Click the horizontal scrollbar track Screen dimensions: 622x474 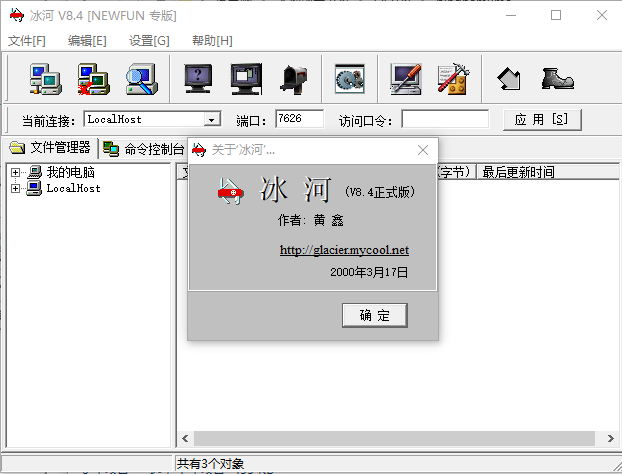[x=394, y=438]
